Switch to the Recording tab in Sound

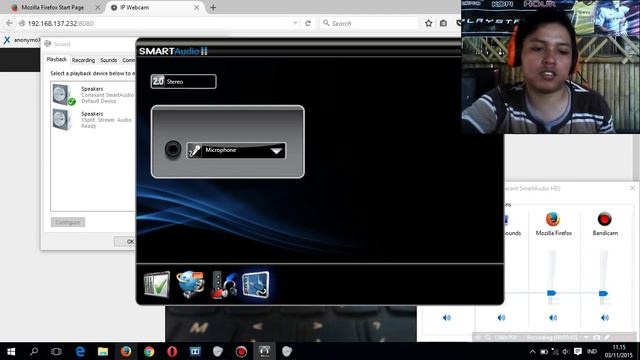pyautogui.click(x=83, y=60)
